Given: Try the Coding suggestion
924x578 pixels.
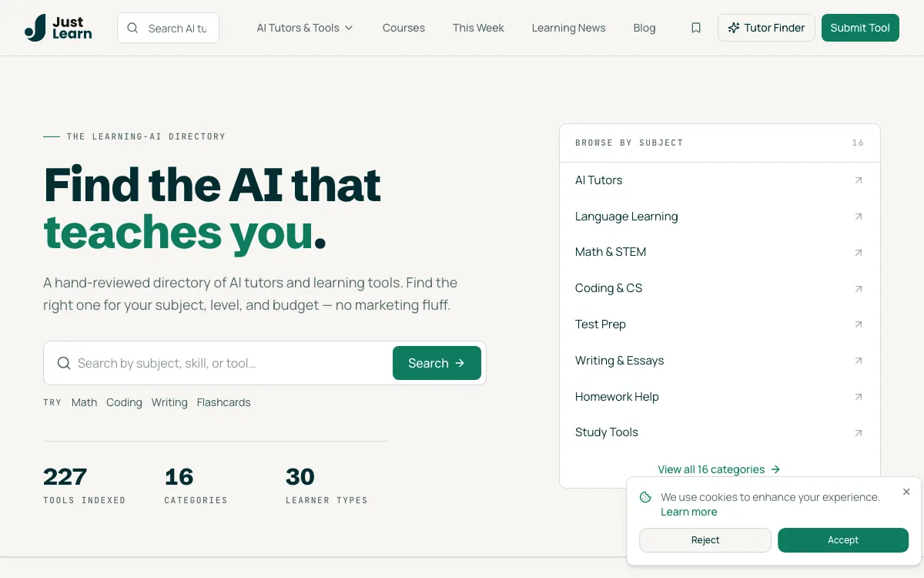Looking at the screenshot, I should tap(124, 402).
